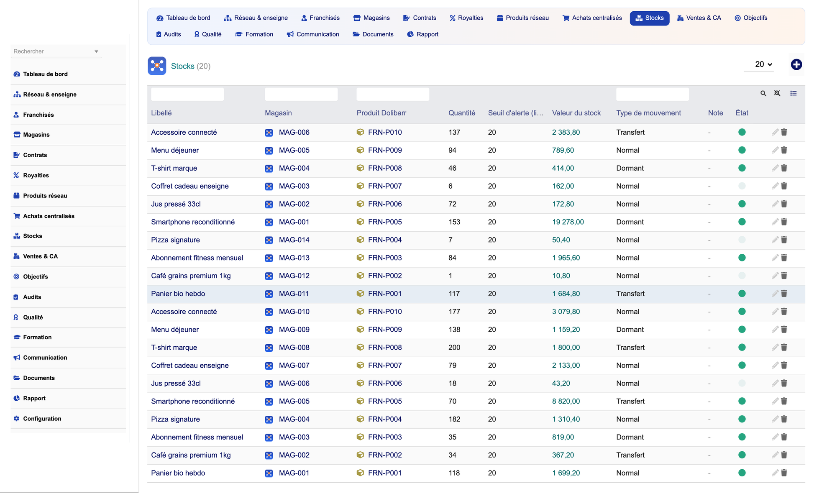Click the clear filters crossed magnifier icon
Viewport: 814px width, 504px height.
pos(777,93)
